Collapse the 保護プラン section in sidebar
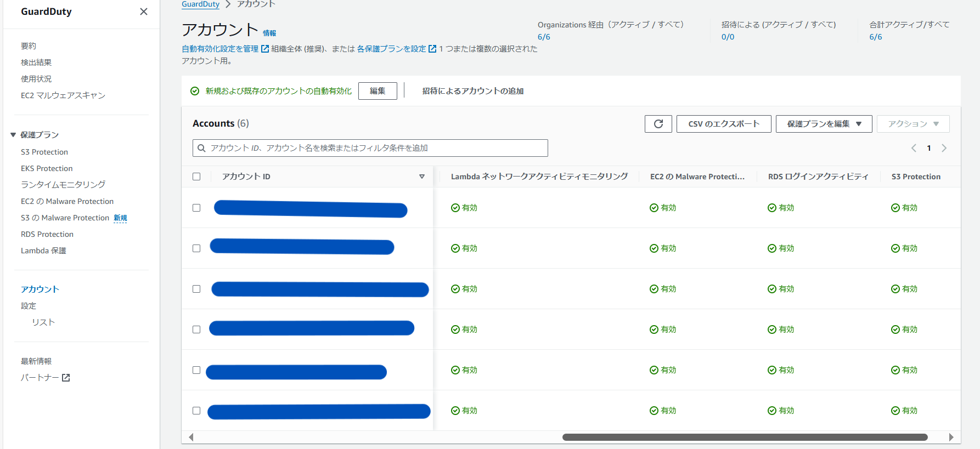The height and width of the screenshot is (449, 980). pos(13,135)
